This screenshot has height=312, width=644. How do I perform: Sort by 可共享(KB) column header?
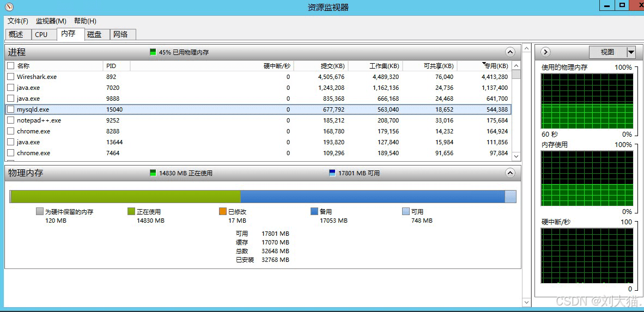(x=430, y=66)
